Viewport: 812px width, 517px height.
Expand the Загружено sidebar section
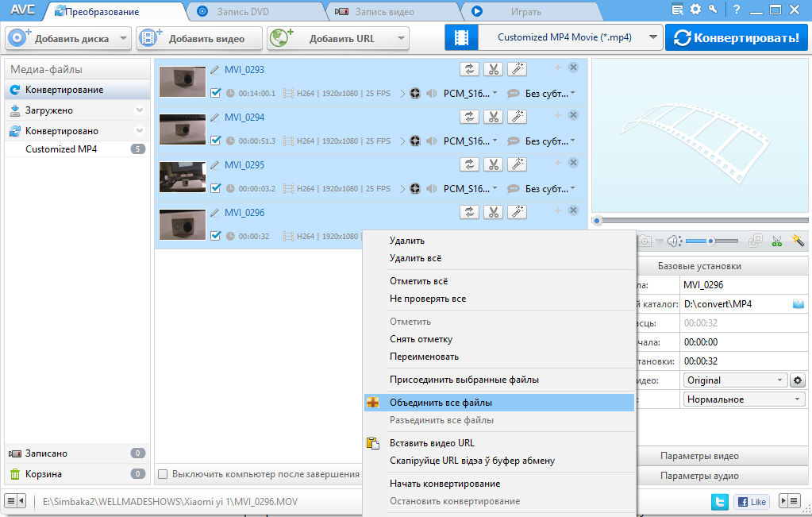pos(140,110)
